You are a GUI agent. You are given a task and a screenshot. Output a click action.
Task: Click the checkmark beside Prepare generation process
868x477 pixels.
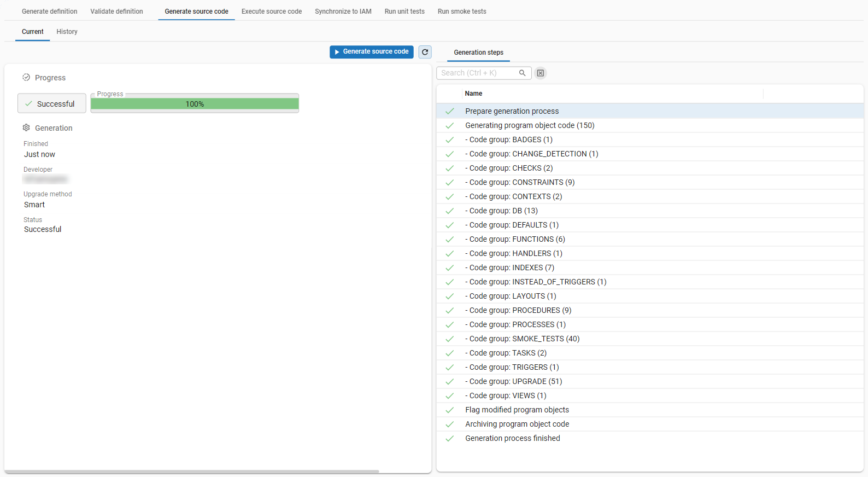[450, 111]
